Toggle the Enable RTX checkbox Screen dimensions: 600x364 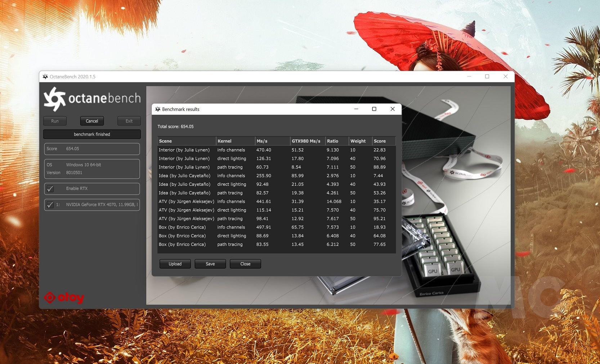tap(50, 189)
